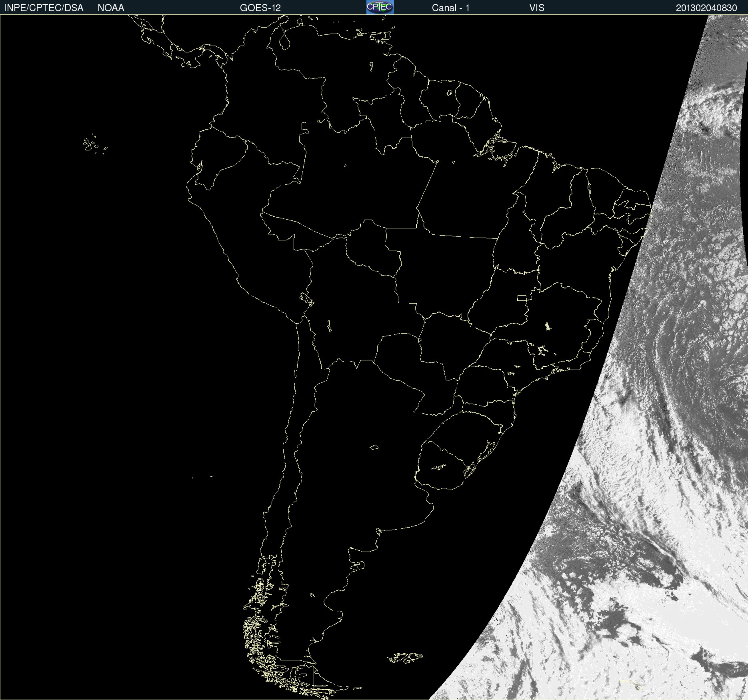Viewport: 748px width, 700px height.
Task: Click the INPE/CPTEC/DSA header text
Action: coord(44,8)
